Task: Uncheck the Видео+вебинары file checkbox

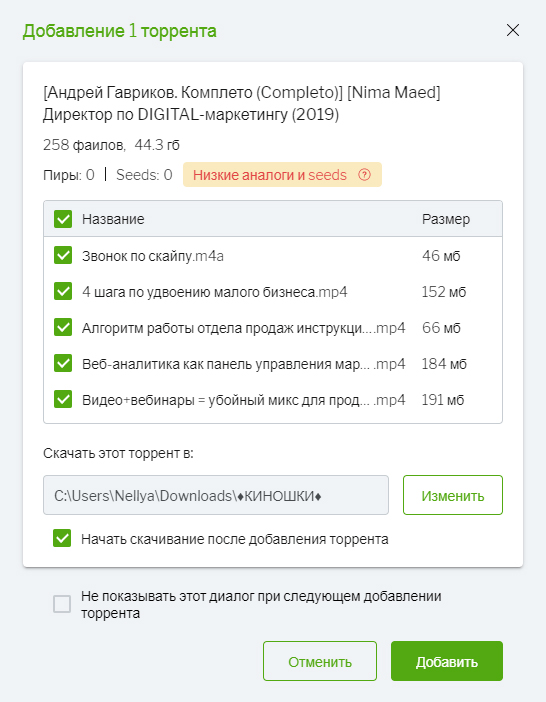Action: click(x=63, y=399)
